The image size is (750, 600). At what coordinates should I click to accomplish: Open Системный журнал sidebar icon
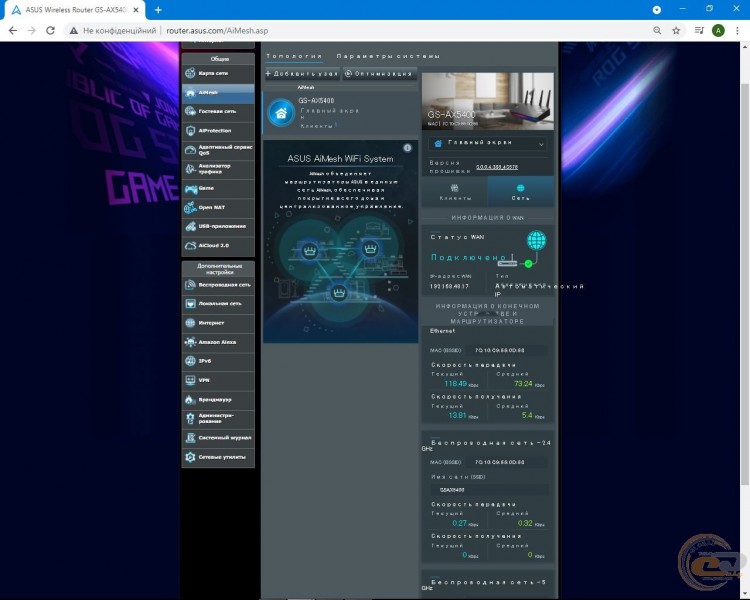point(190,438)
